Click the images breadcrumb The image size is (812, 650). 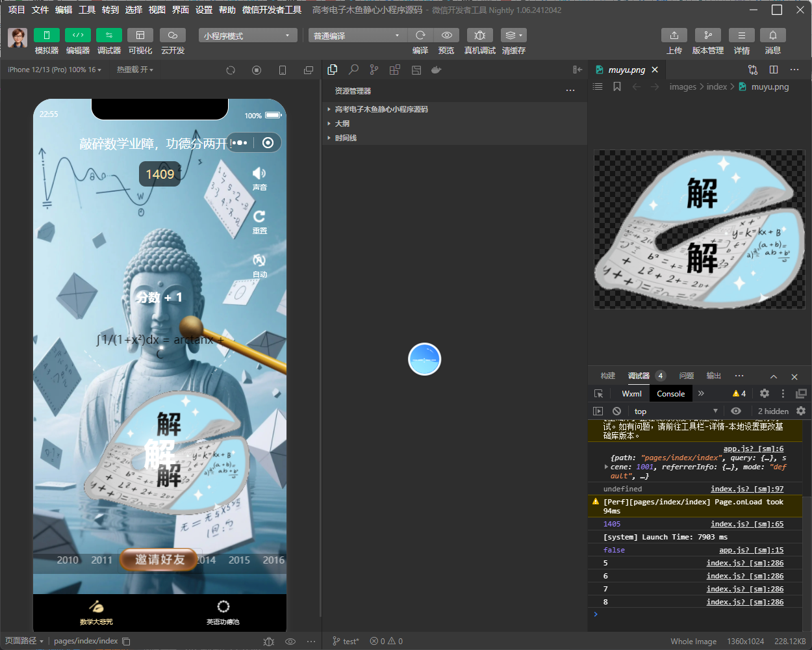pyautogui.click(x=683, y=87)
